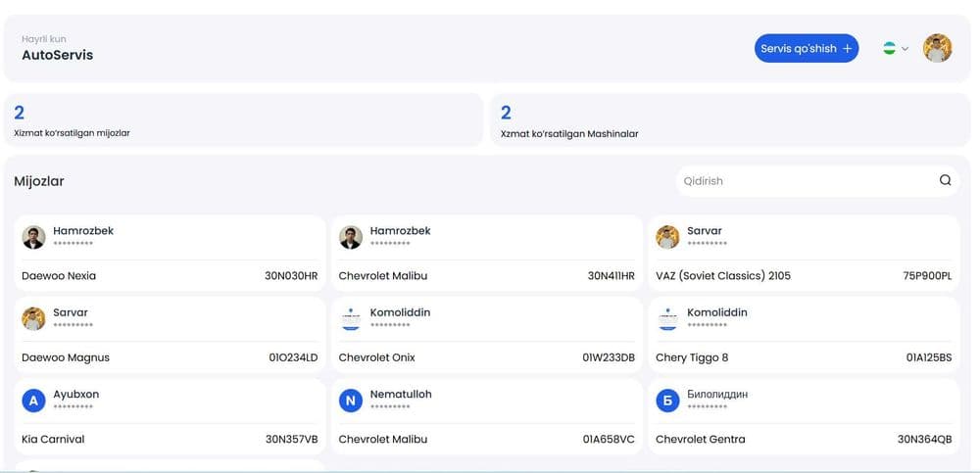This screenshot has height=473, width=980.
Task: Click the Xzmat ko'rsatilgan Mashinalar stat card
Action: pyautogui.click(x=730, y=120)
